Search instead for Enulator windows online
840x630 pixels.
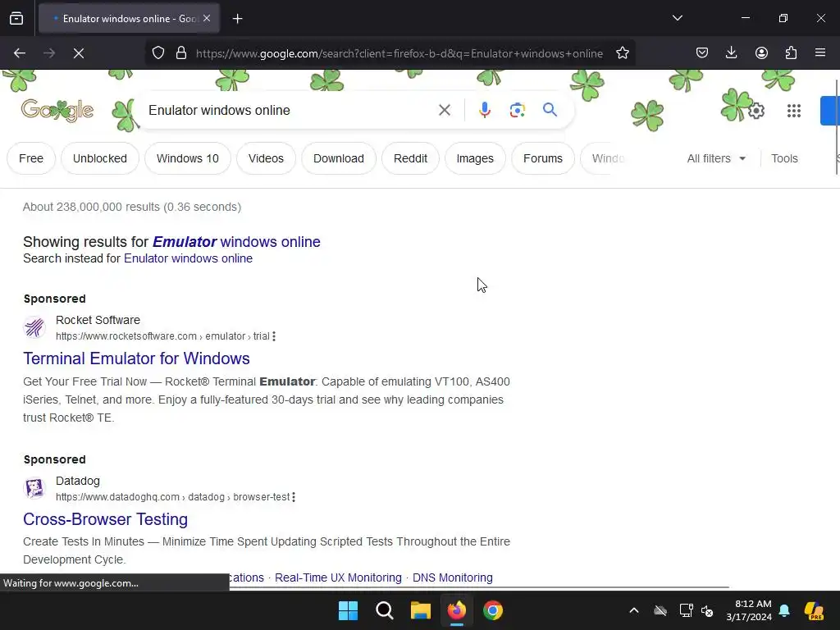pyautogui.click(x=188, y=258)
